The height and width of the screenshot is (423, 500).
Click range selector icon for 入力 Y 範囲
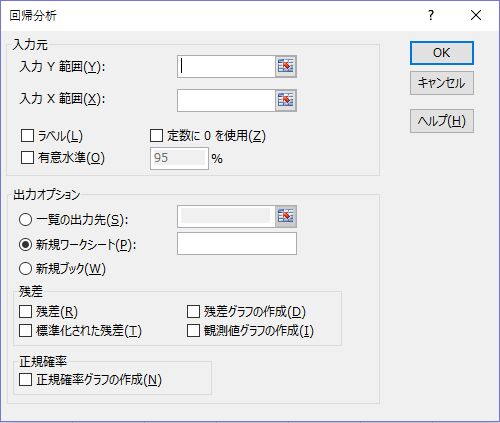click(286, 66)
